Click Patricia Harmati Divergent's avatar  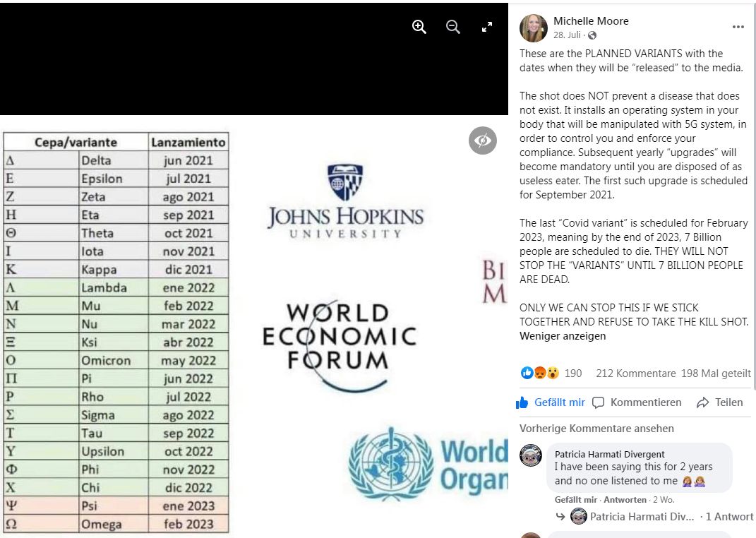(531, 455)
